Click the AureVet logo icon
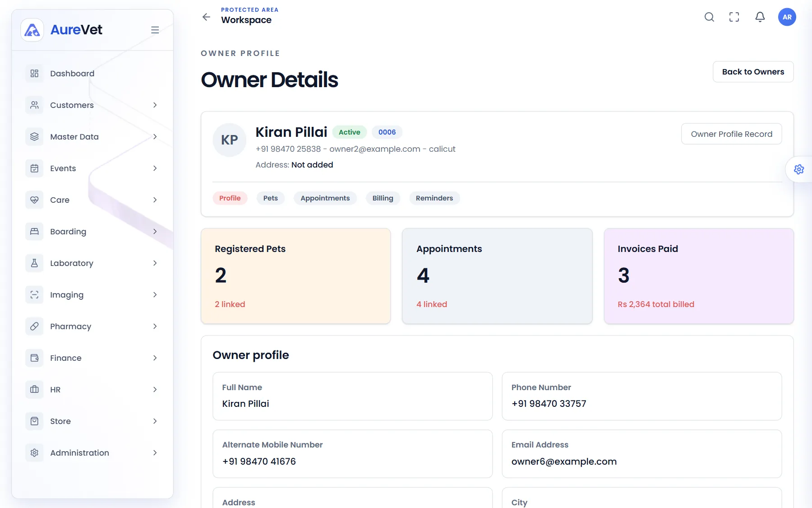 pos(32,30)
